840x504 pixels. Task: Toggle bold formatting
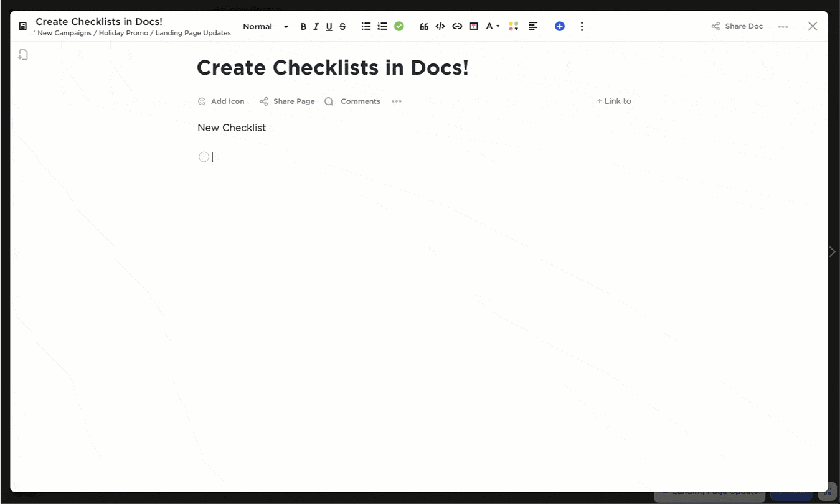303,27
